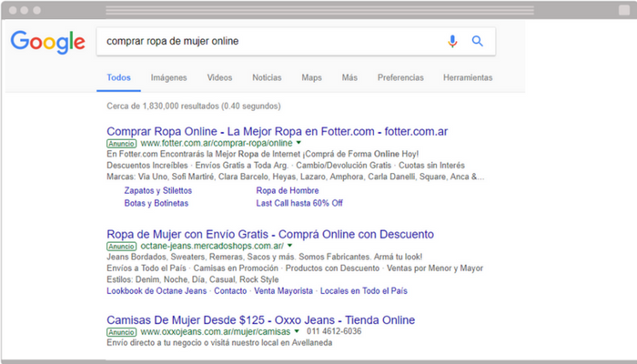Click the search box with the query
637x364 pixels.
(296, 41)
